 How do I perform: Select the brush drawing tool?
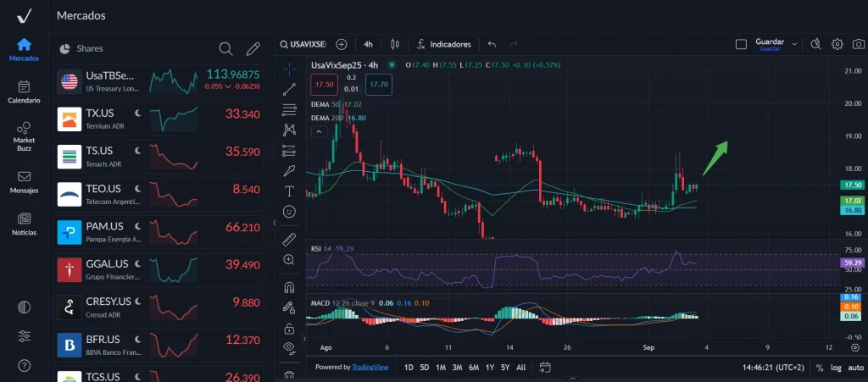click(x=289, y=171)
